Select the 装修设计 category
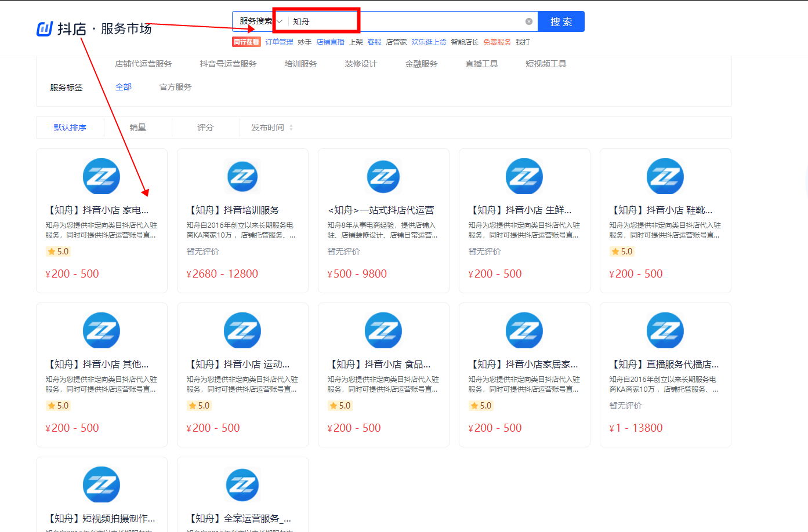 (361, 64)
